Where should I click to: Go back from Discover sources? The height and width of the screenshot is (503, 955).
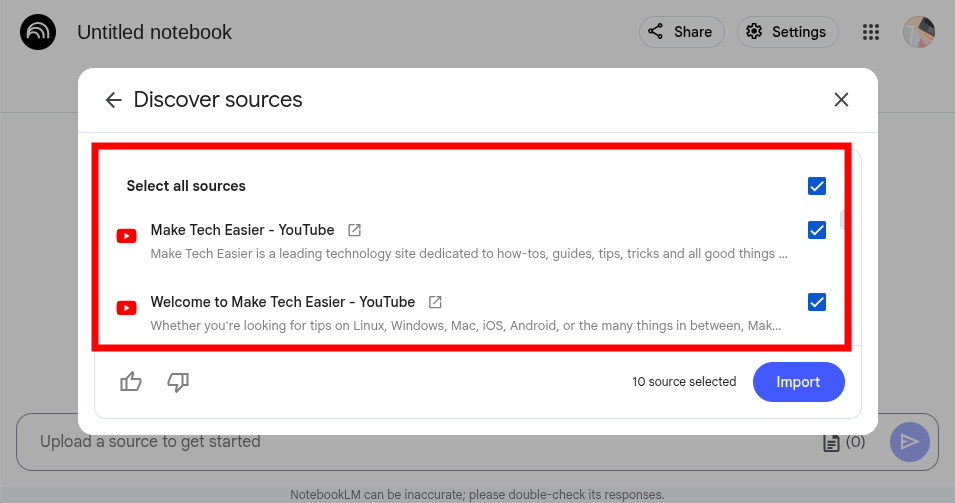tap(113, 100)
